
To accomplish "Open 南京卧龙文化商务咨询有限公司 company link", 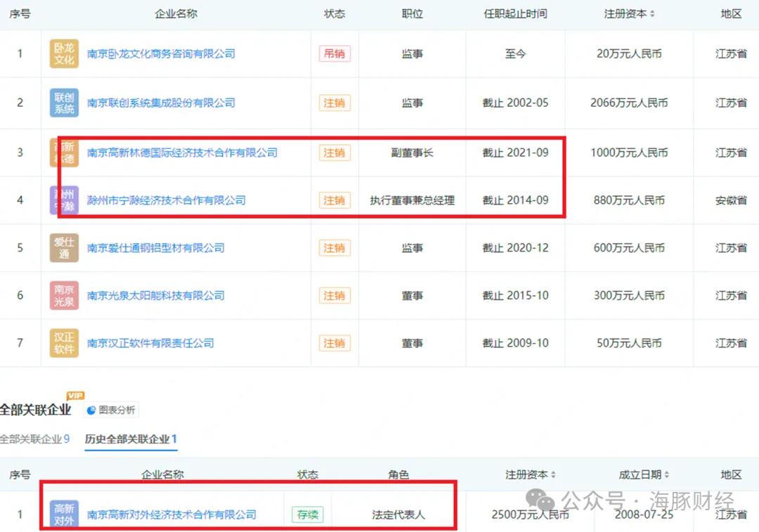I will click(161, 53).
